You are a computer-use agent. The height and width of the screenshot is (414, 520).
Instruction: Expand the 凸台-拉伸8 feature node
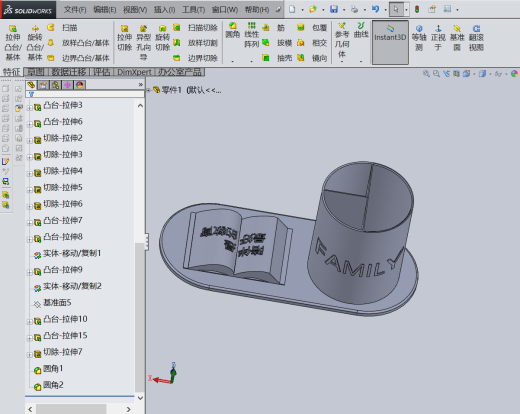pos(30,239)
